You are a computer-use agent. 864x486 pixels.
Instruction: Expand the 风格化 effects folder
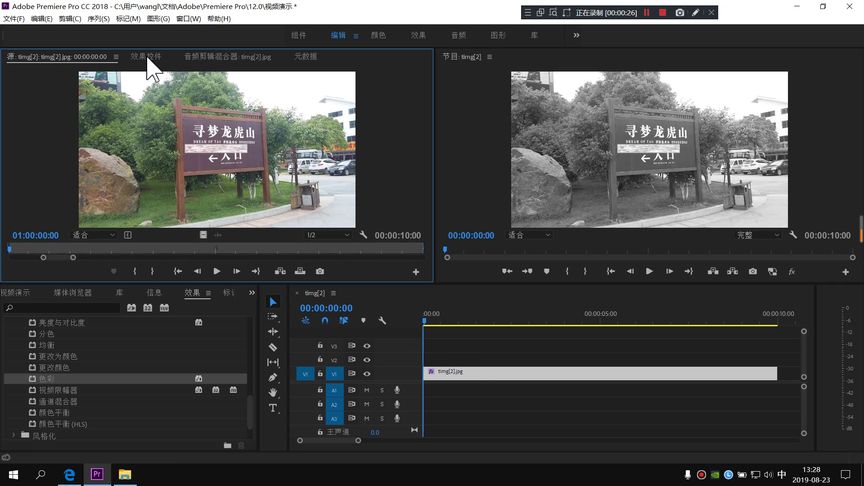click(14, 436)
